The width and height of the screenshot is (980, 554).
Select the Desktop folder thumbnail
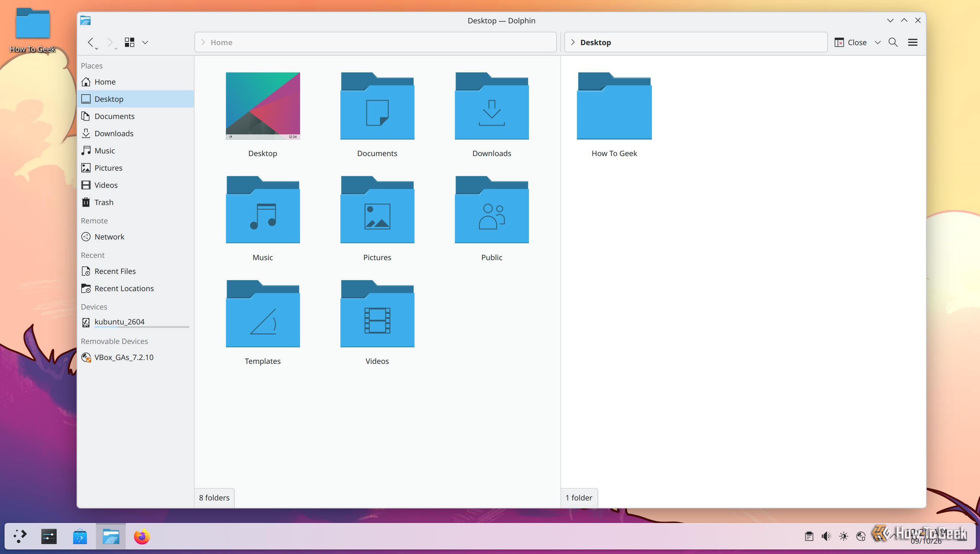pyautogui.click(x=263, y=106)
